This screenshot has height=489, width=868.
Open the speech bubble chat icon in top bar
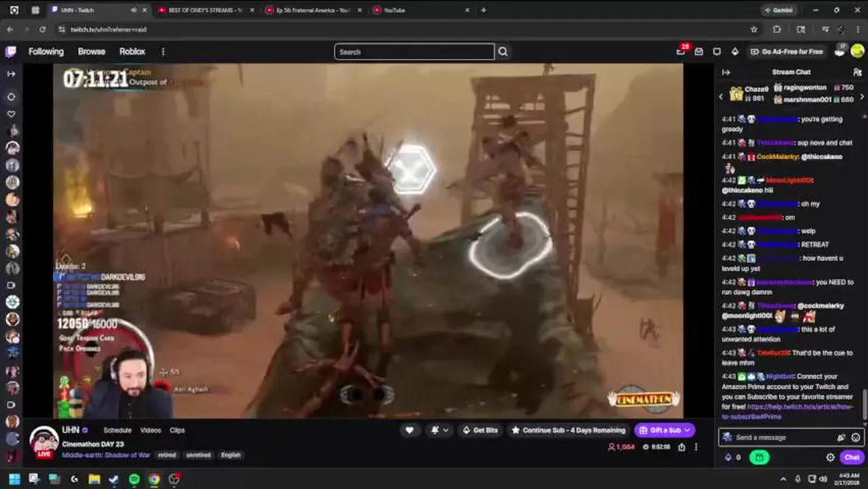click(x=717, y=52)
